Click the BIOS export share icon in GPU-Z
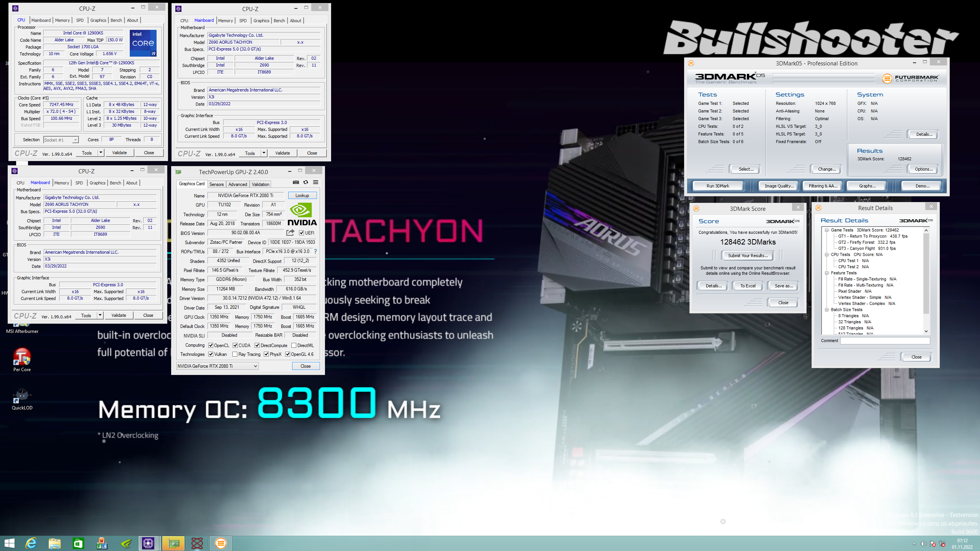The width and height of the screenshot is (980, 551). (291, 233)
